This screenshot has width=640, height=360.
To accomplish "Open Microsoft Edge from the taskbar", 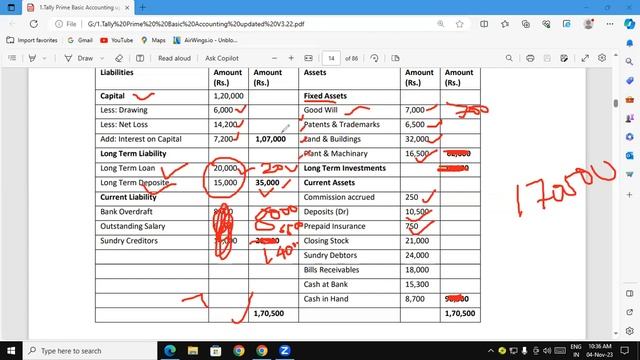I will [170, 351].
